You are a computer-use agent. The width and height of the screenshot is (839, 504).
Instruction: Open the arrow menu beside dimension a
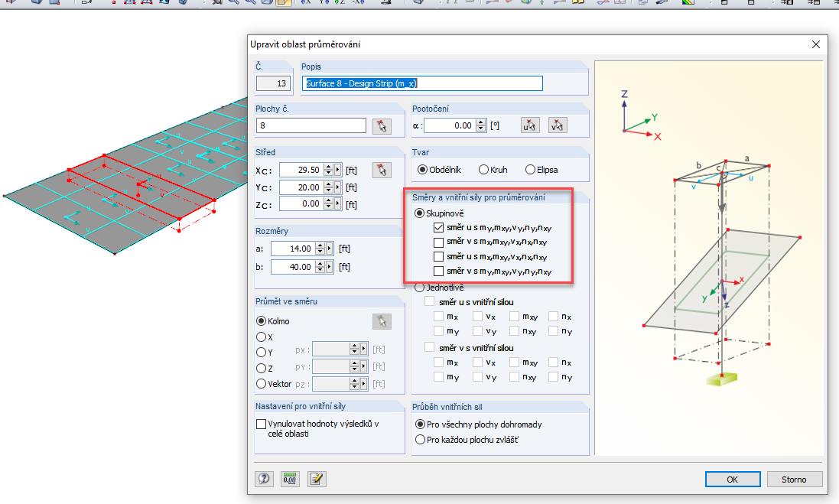point(329,249)
